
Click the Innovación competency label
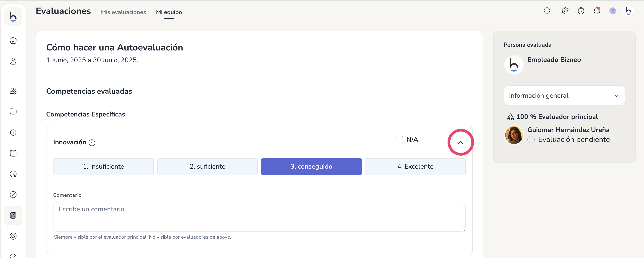[69, 142]
